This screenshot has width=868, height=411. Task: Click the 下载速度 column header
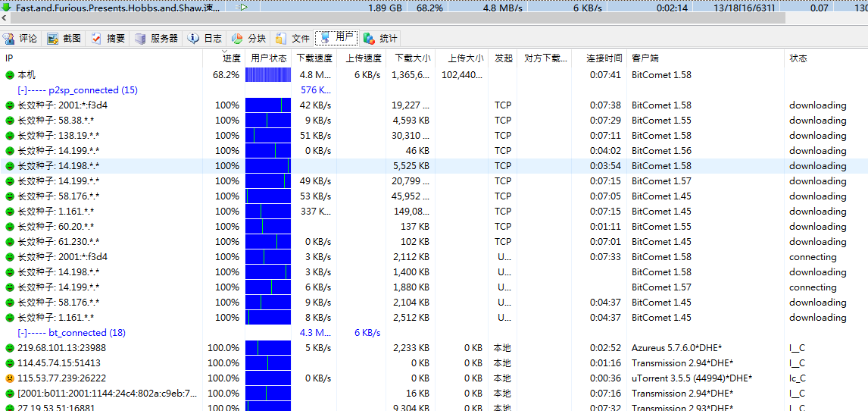click(314, 58)
